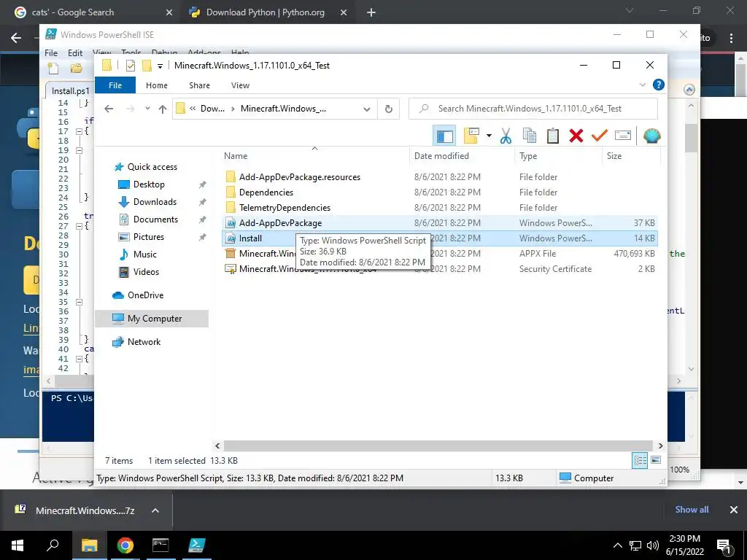Expand the folder options dropdown arrow
The image size is (747, 560).
tap(489, 136)
